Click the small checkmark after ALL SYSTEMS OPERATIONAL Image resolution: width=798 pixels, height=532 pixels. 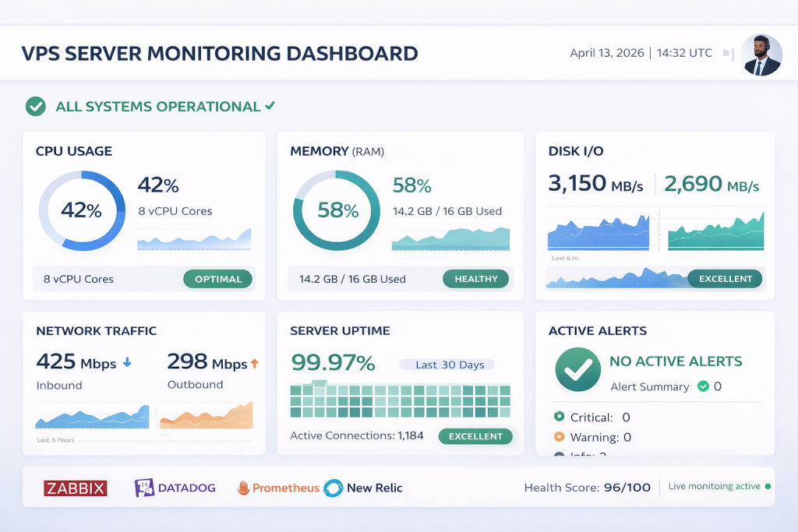coord(270,105)
